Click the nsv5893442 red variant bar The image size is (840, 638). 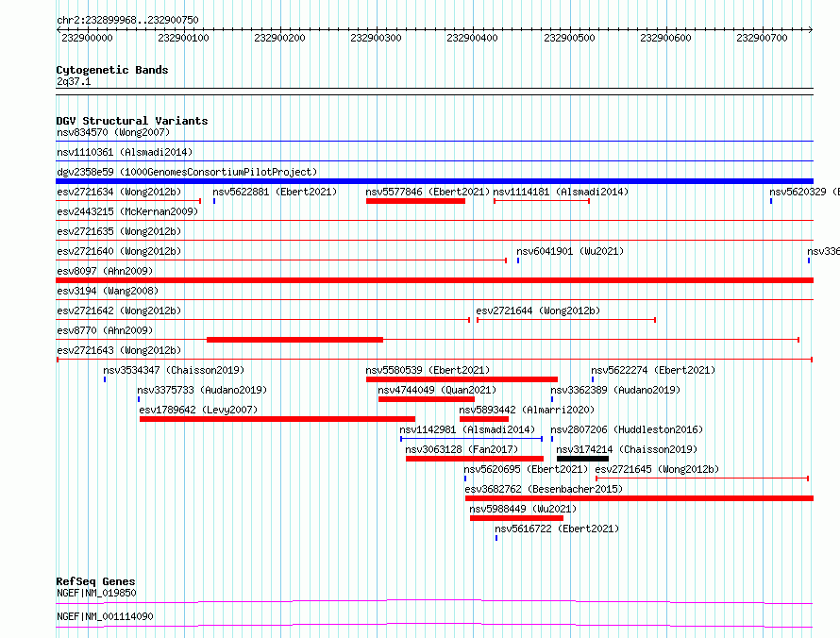(x=484, y=419)
